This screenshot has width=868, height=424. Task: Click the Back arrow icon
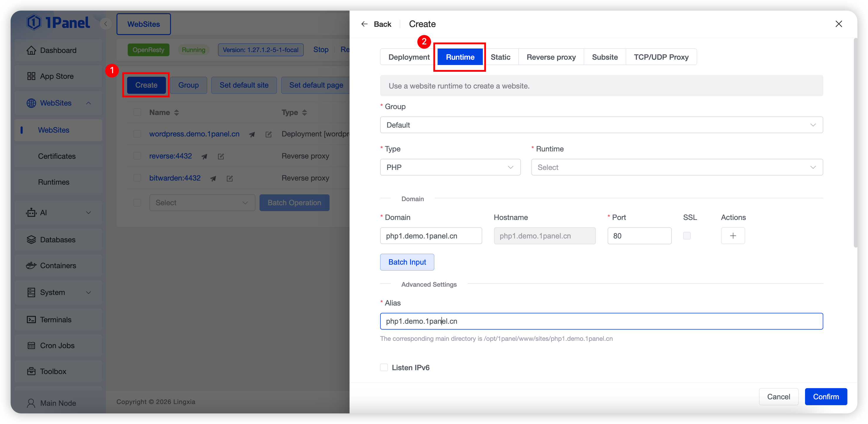(x=364, y=24)
